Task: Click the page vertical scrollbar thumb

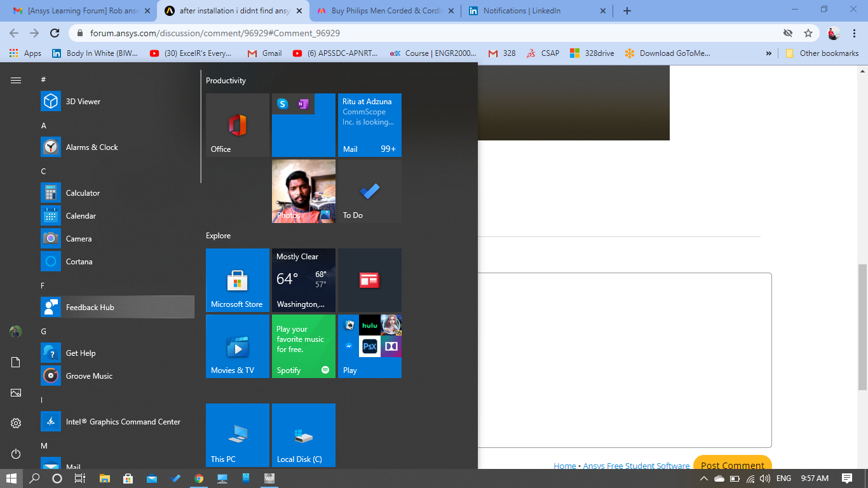Action: (863, 327)
